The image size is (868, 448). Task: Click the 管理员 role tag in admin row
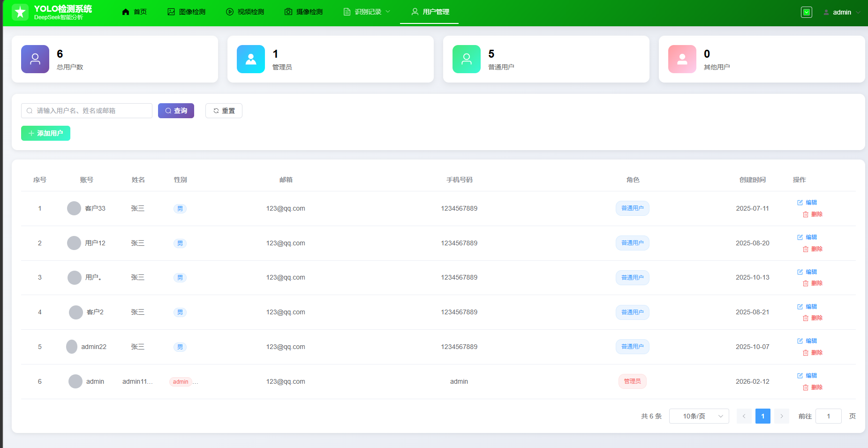(633, 381)
